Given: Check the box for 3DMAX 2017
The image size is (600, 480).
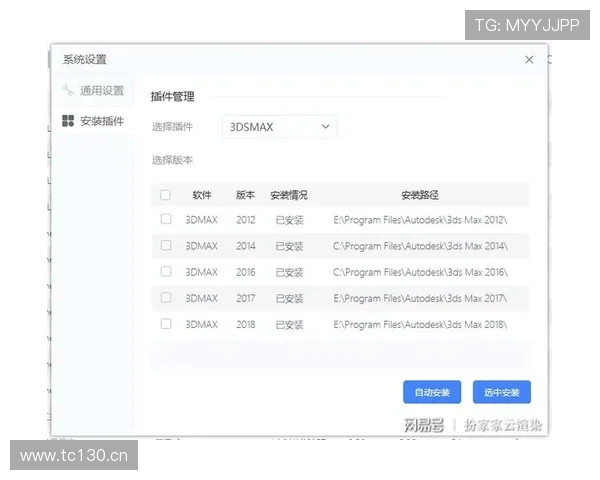Looking at the screenshot, I should [x=166, y=298].
